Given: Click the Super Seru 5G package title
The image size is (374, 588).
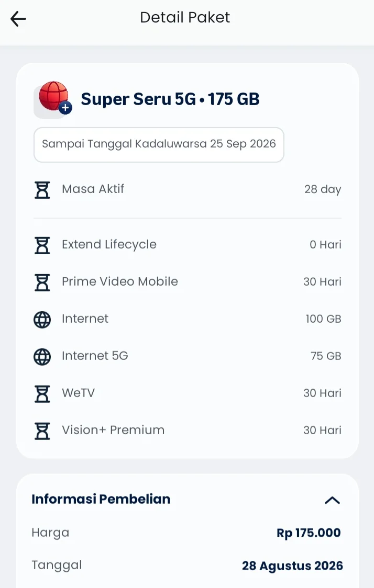Looking at the screenshot, I should pyautogui.click(x=170, y=99).
